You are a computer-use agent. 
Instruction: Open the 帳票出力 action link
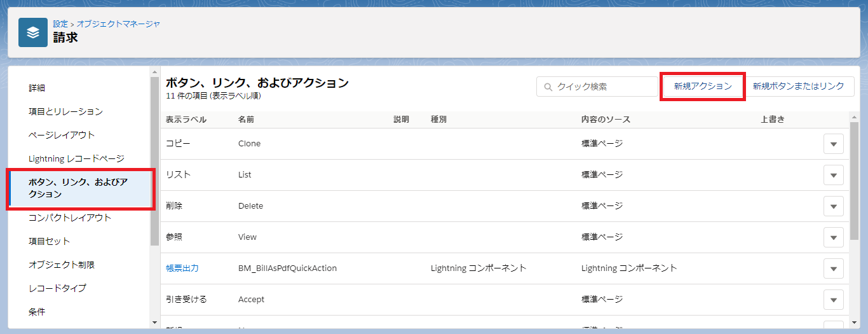tap(182, 268)
